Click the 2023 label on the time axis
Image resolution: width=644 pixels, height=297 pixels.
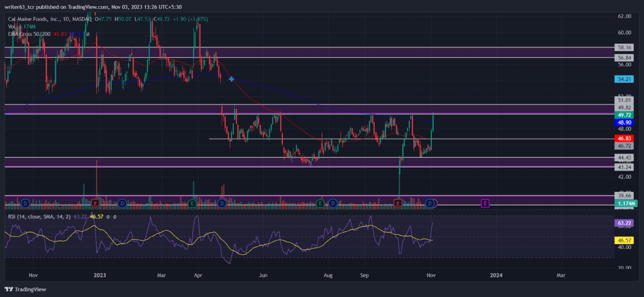(100, 275)
